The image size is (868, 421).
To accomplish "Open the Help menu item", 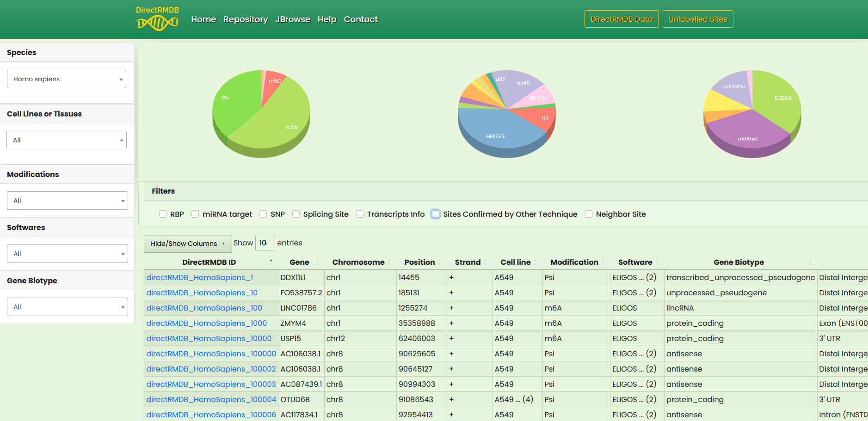I will pos(327,19).
